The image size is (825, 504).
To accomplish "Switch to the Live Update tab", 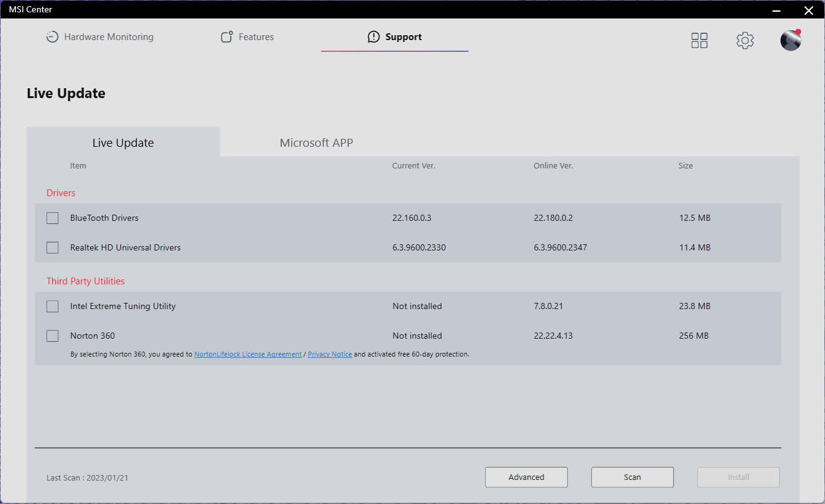I will click(123, 143).
